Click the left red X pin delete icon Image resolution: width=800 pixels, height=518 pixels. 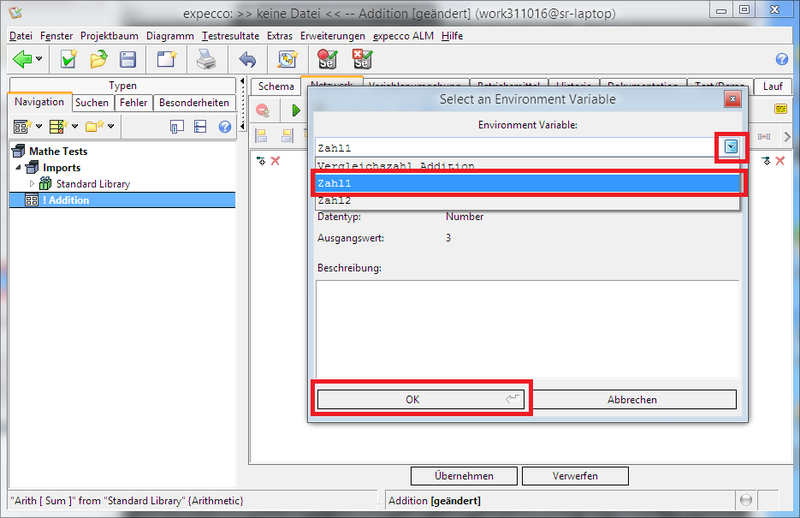point(276,161)
